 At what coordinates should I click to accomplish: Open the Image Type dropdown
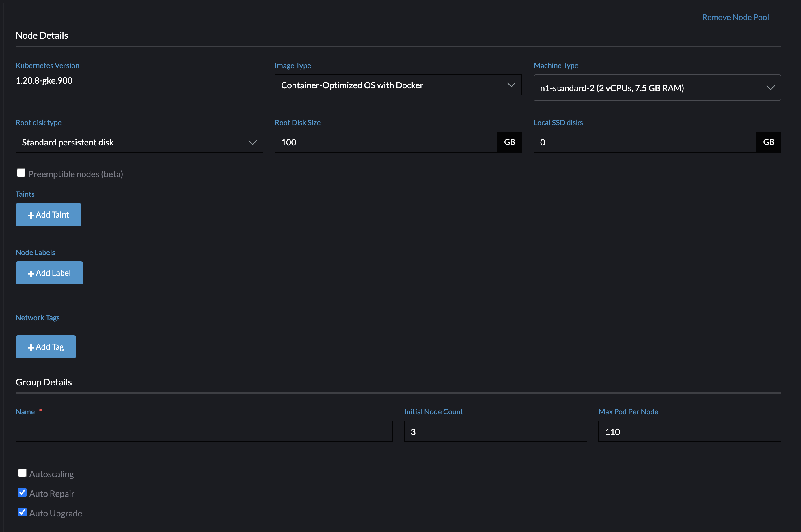[398, 85]
